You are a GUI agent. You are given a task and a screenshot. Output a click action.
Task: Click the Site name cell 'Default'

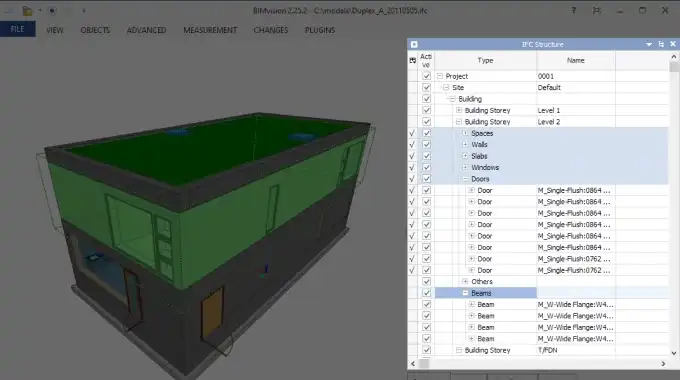coord(549,87)
